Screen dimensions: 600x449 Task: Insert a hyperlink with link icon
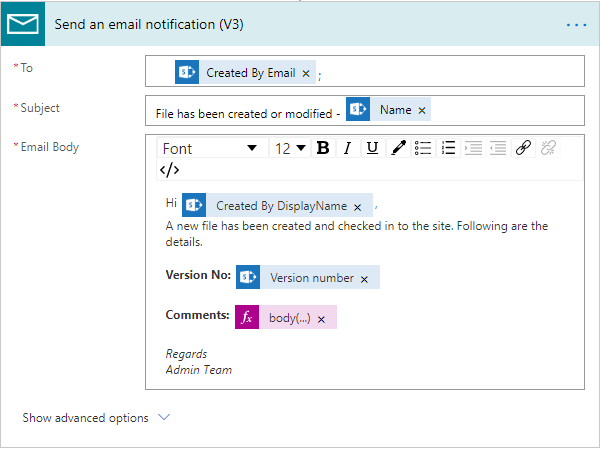(x=523, y=148)
